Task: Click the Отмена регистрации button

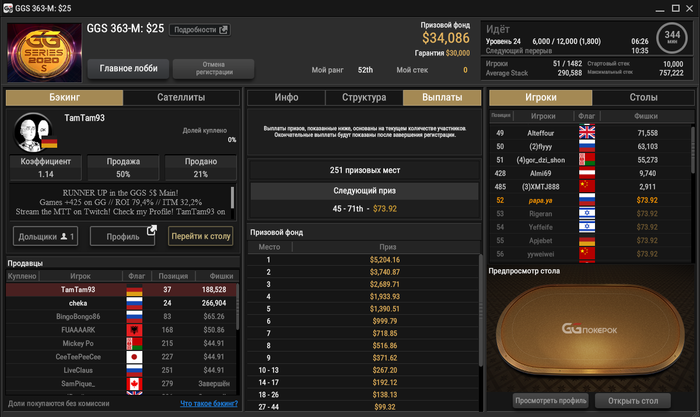Action: click(x=214, y=68)
